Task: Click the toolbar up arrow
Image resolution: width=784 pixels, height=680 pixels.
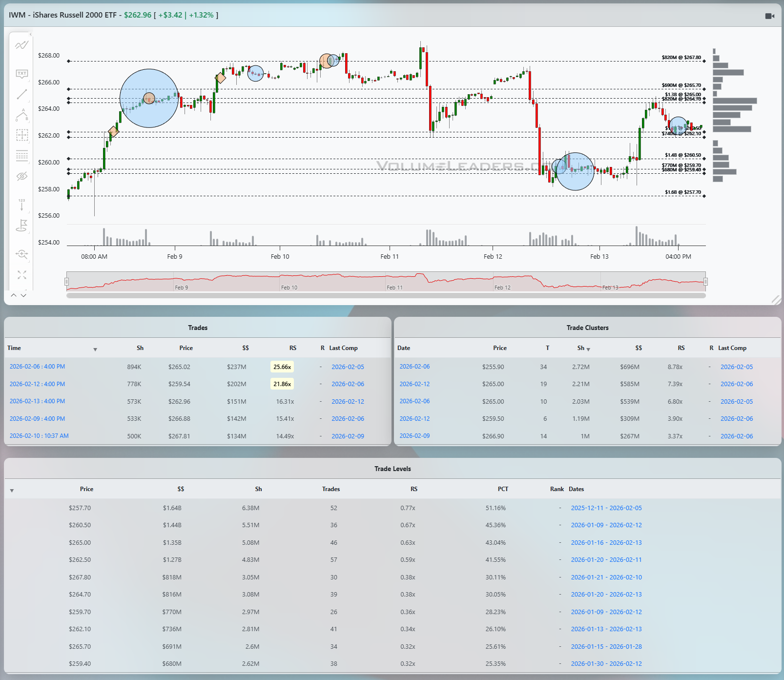Action: pos(14,295)
